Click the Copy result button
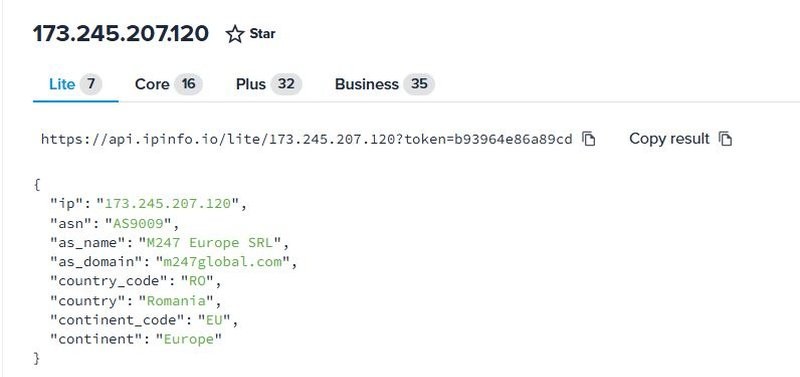800x377 pixels. 681,139
